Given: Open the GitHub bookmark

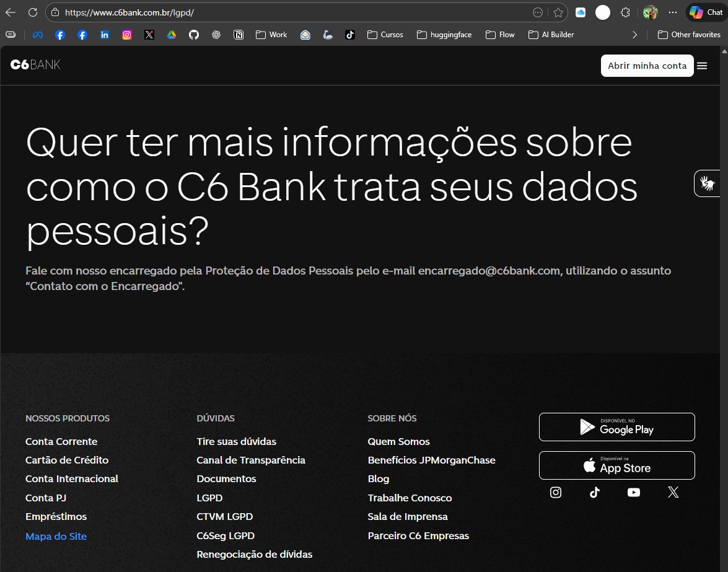Looking at the screenshot, I should coord(193,35).
